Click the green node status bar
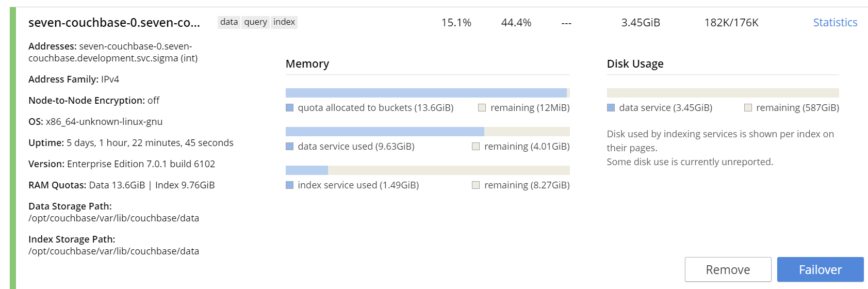868x289 pixels. (13, 148)
